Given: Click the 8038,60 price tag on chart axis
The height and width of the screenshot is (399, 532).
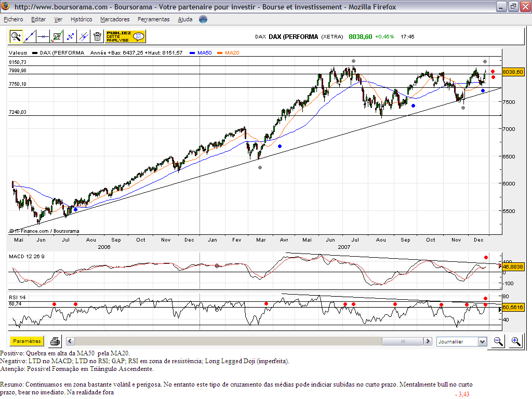Looking at the screenshot, I should [513, 72].
